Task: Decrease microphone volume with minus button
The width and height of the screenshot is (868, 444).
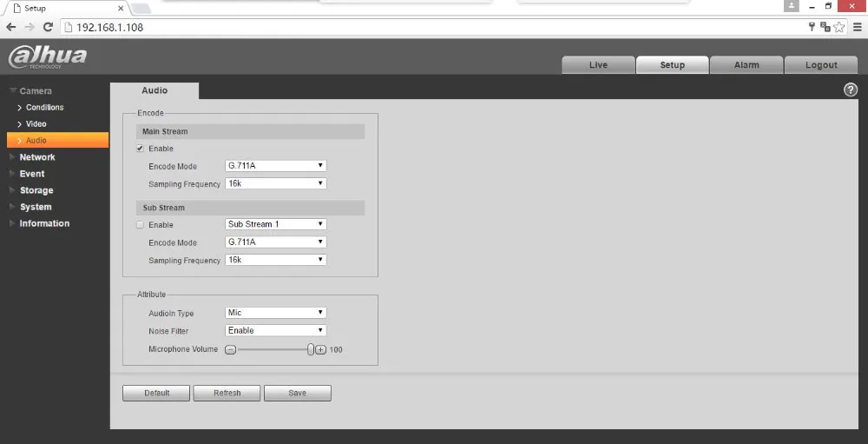Action: click(231, 350)
